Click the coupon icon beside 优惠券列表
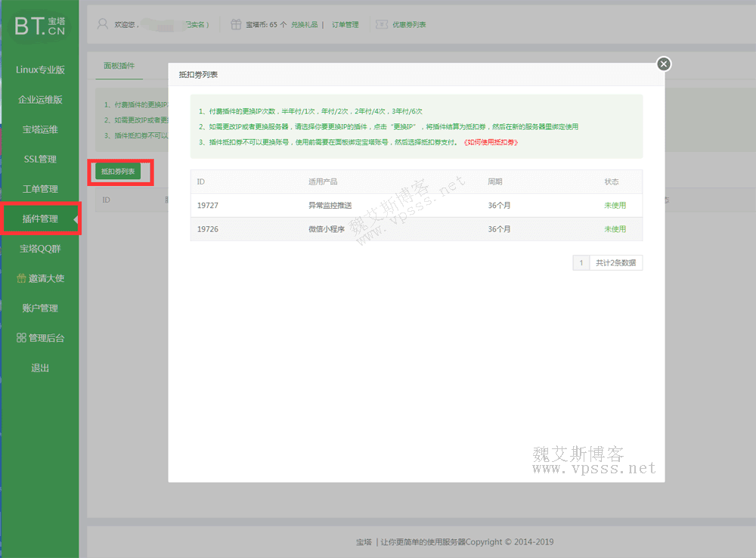The image size is (756, 558). click(x=382, y=24)
